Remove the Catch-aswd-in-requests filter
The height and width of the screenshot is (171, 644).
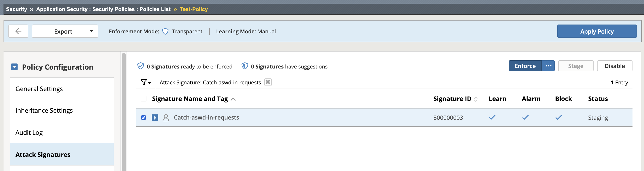pos(268,82)
